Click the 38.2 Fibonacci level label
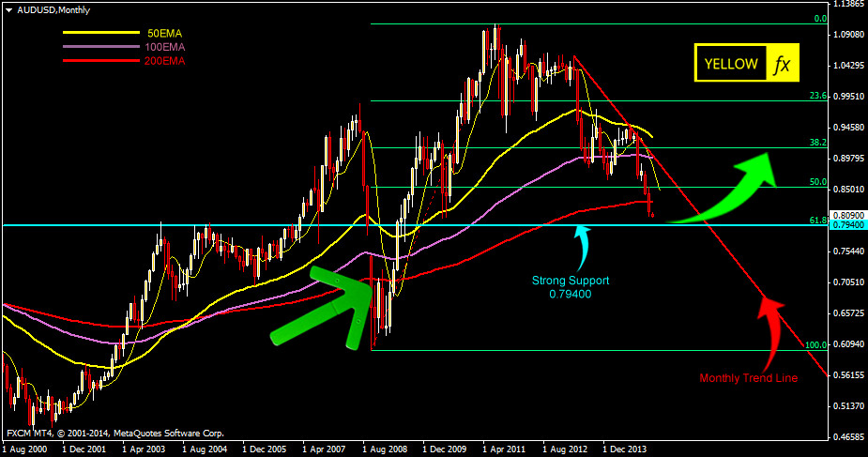Viewport: 868px width, 457px height. [816, 143]
